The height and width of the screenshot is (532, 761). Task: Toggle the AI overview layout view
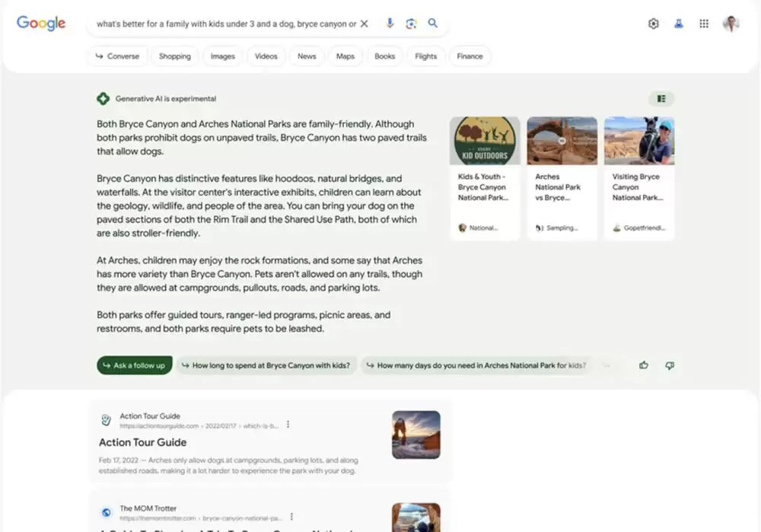(661, 98)
